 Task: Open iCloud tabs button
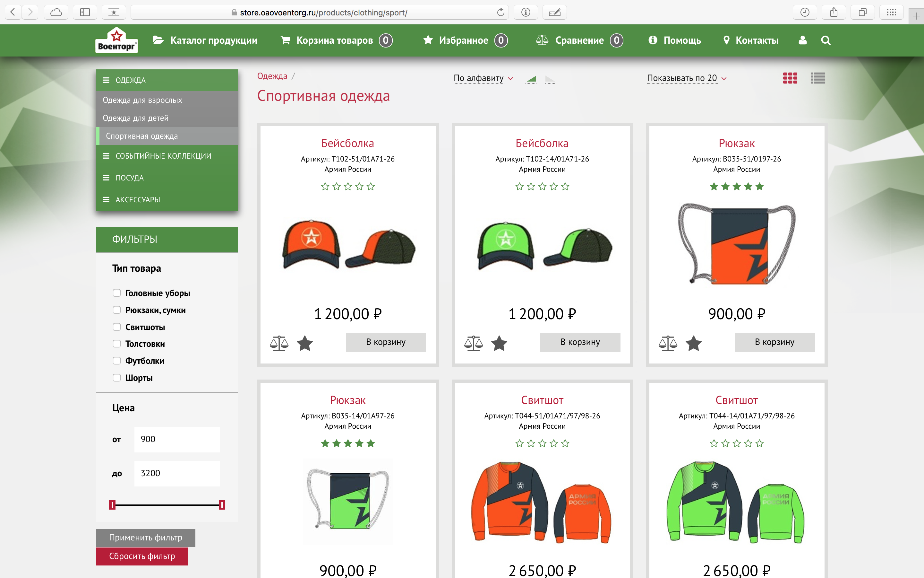point(56,12)
